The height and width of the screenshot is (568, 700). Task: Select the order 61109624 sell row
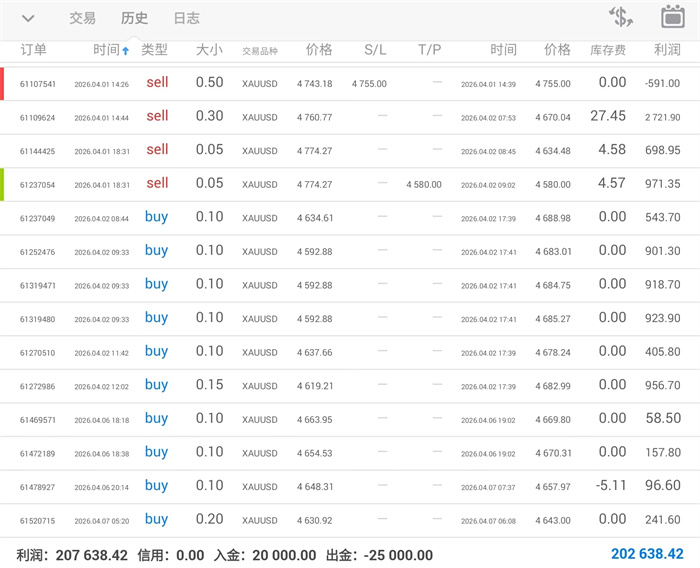coord(350,117)
